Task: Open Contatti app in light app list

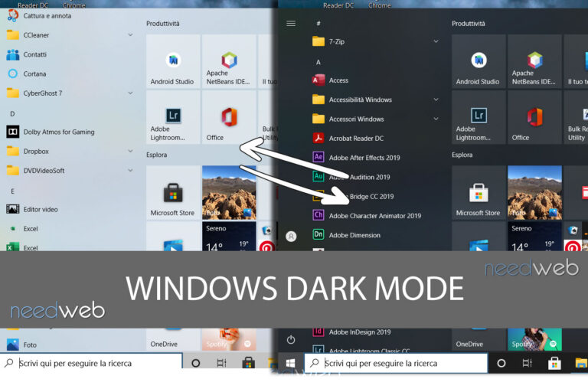Action: pyautogui.click(x=26, y=54)
